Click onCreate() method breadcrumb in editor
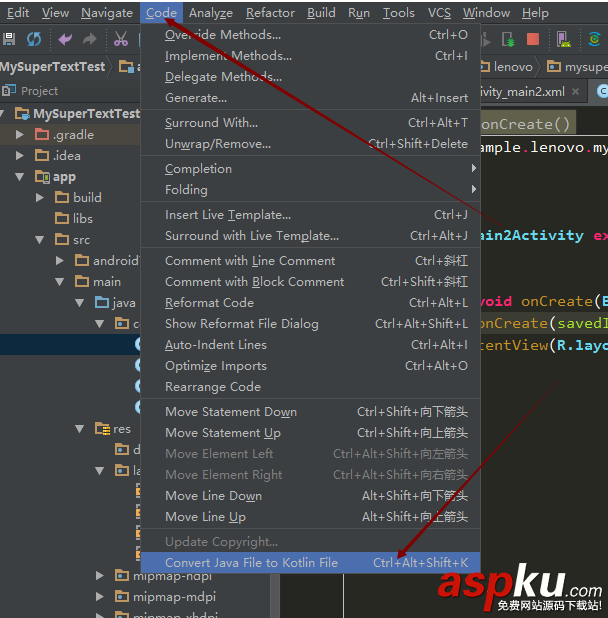Screen dimensions: 608x618 (526, 124)
